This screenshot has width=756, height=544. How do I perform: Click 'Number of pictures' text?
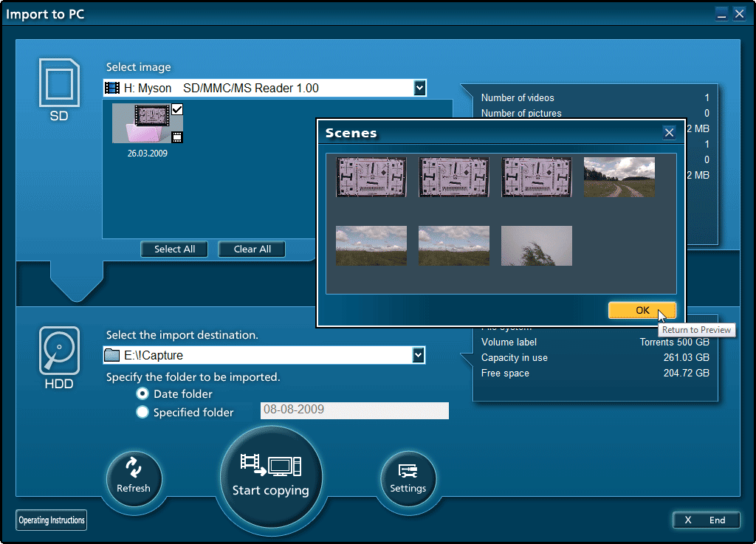pyautogui.click(x=521, y=113)
